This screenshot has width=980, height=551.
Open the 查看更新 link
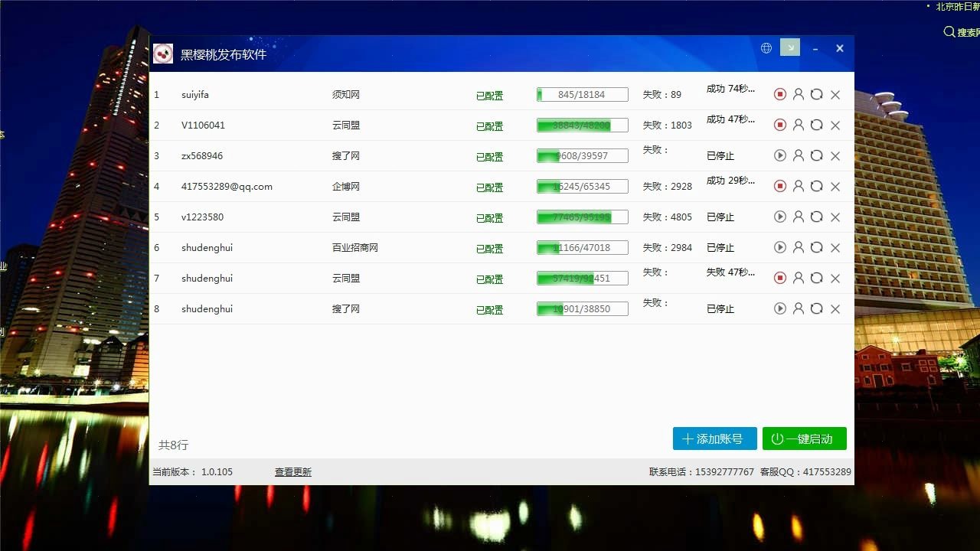point(293,472)
